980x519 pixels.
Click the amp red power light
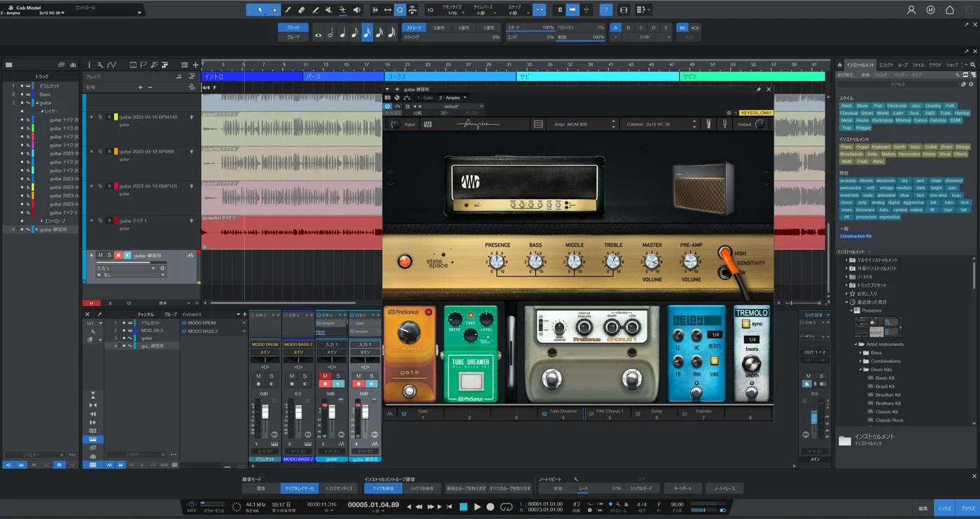pos(405,262)
